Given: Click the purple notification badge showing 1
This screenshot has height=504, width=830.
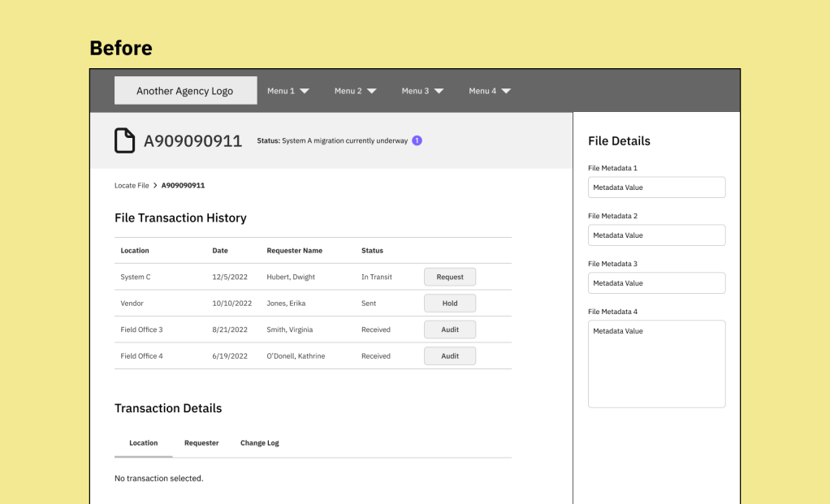Looking at the screenshot, I should 417,140.
